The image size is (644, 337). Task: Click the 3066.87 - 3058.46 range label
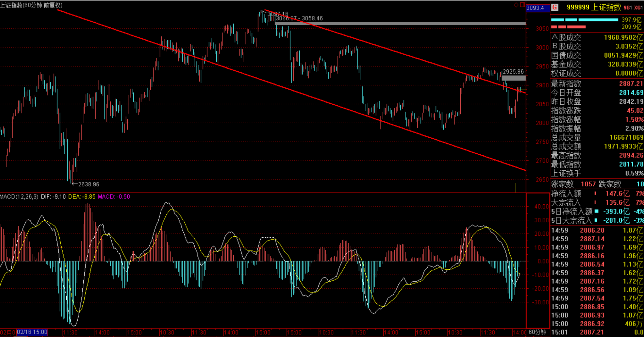tap(299, 18)
